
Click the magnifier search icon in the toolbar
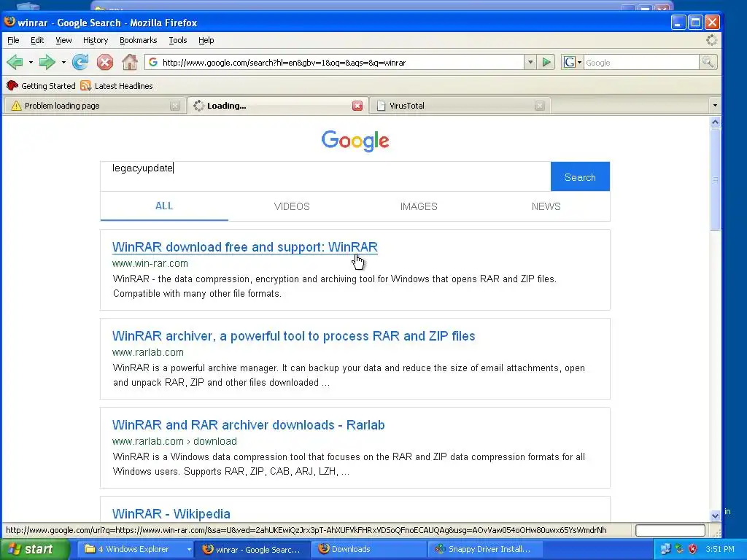(708, 62)
